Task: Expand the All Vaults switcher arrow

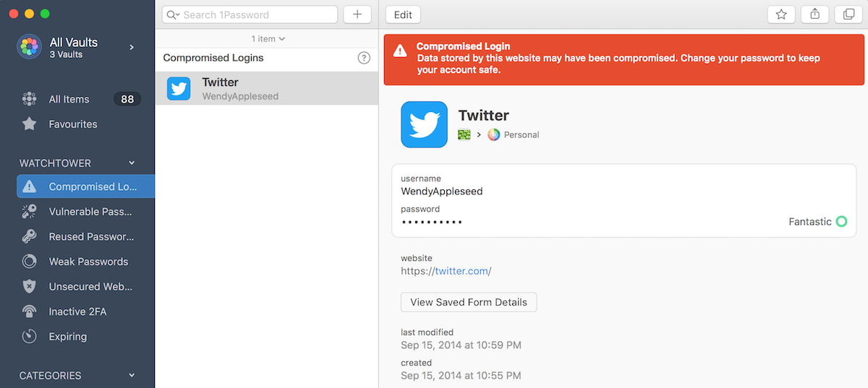Action: pyautogui.click(x=132, y=47)
